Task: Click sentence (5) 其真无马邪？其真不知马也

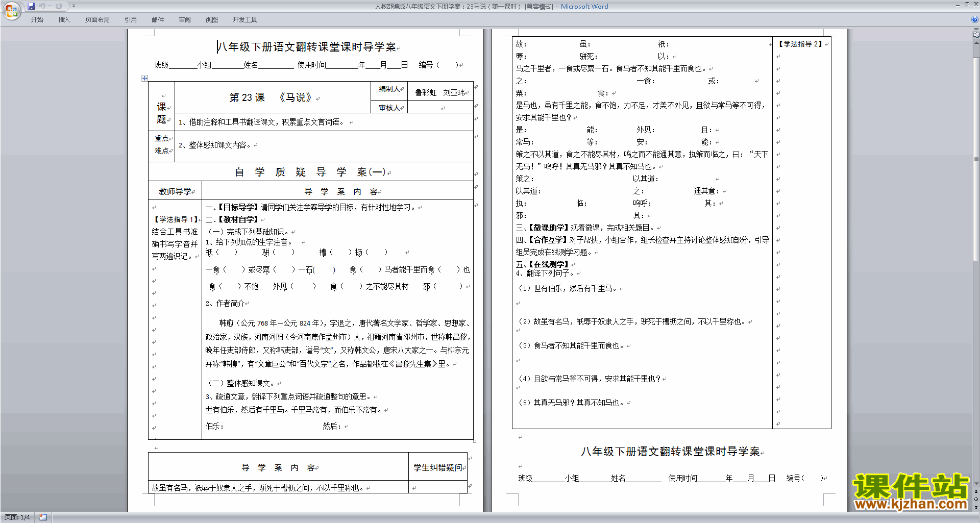Action: (572, 403)
